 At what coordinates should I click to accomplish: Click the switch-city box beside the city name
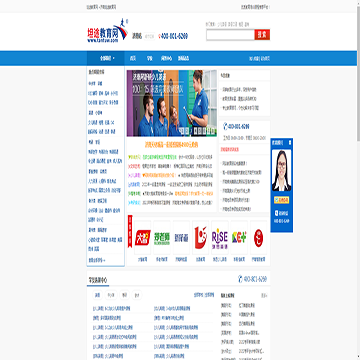pyautogui.click(x=150, y=36)
